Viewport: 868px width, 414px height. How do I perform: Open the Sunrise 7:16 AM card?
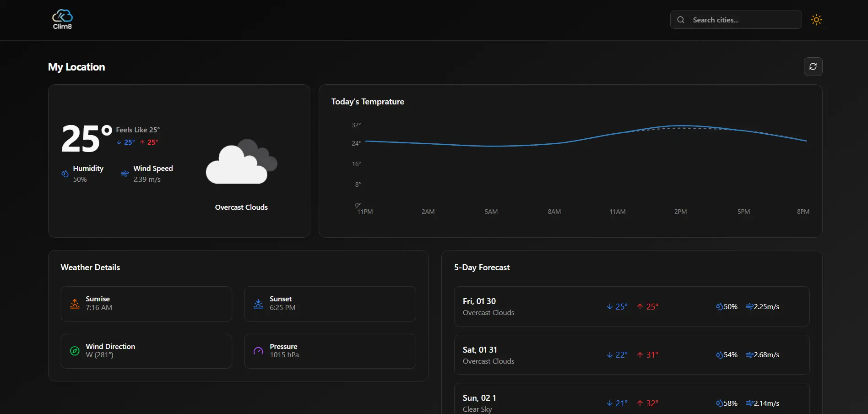click(x=146, y=304)
